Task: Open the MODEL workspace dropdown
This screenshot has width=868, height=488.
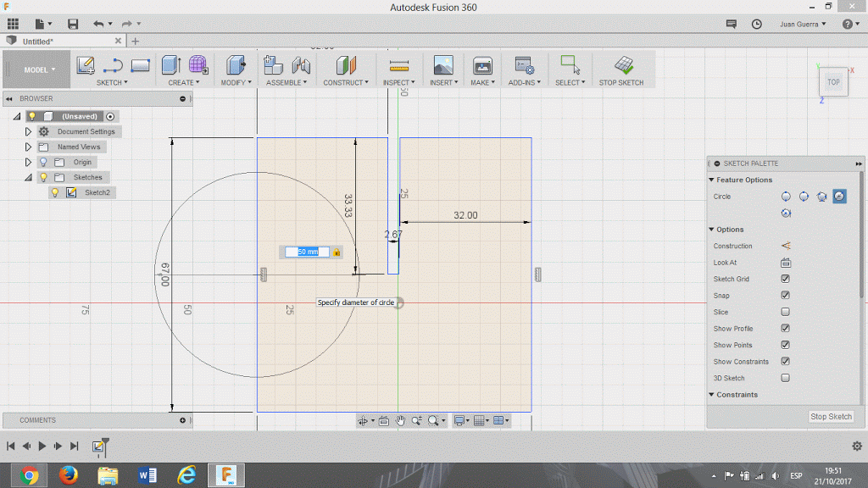Action: [39, 69]
